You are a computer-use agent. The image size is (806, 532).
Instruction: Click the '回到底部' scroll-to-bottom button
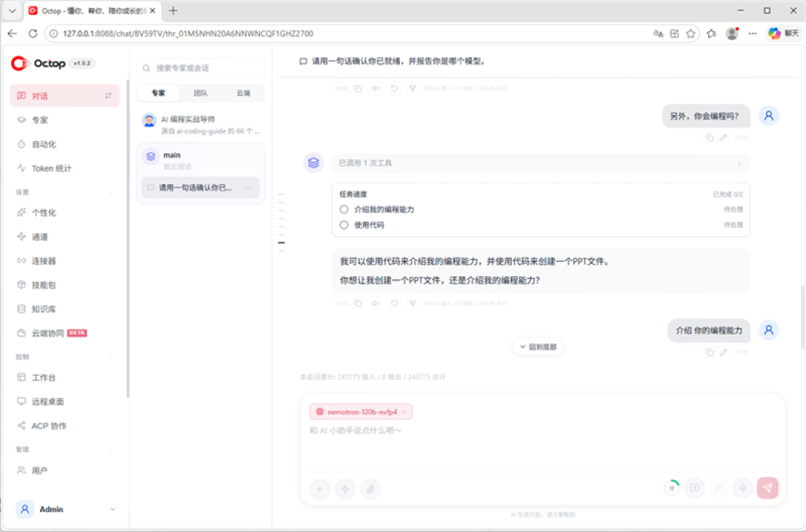(538, 347)
